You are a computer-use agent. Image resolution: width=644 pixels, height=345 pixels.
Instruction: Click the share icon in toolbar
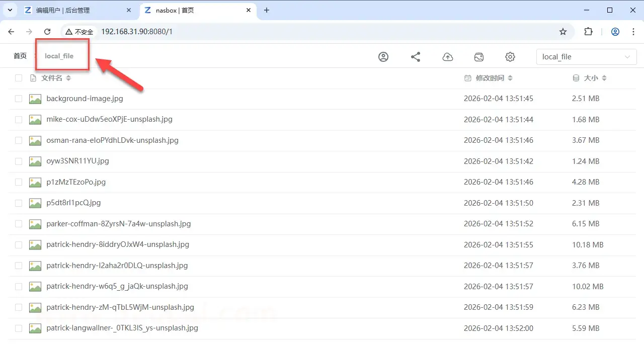point(416,57)
